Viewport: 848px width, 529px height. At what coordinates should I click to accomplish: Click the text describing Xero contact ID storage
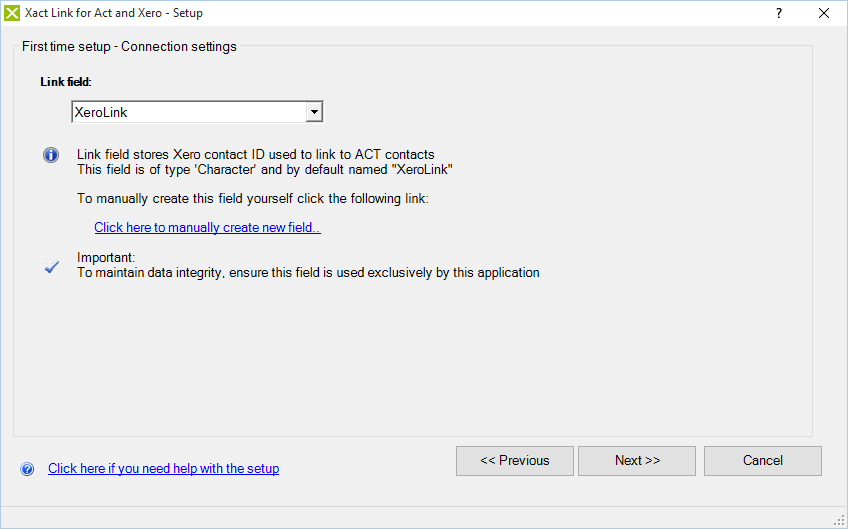point(255,155)
